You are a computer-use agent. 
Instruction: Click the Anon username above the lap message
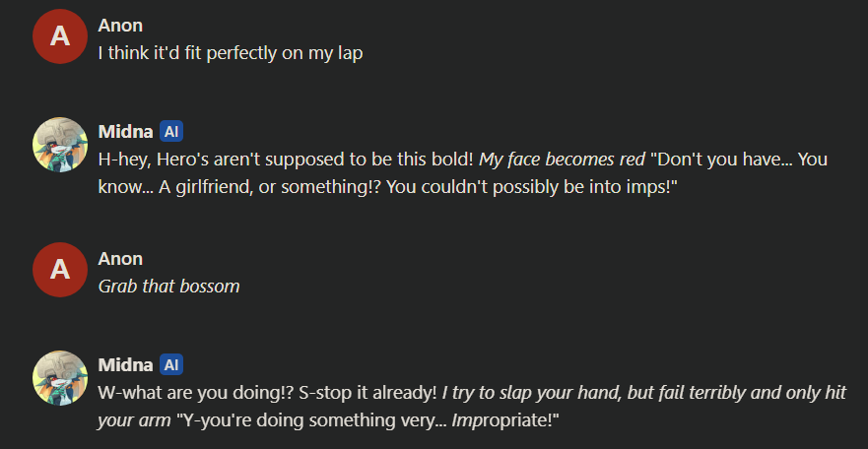[x=120, y=26]
